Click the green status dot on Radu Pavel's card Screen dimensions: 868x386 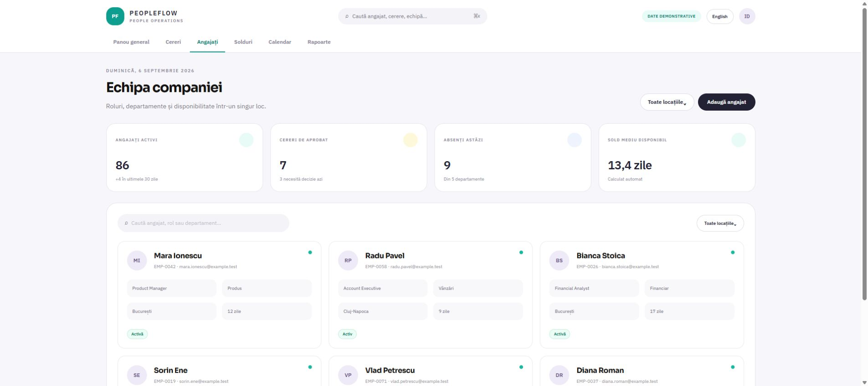pyautogui.click(x=521, y=252)
